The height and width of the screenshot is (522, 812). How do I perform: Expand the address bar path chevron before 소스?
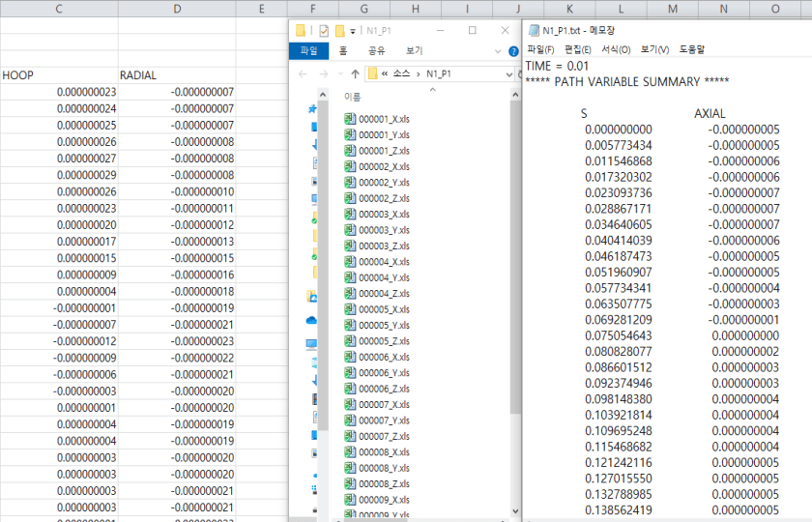[x=386, y=73]
